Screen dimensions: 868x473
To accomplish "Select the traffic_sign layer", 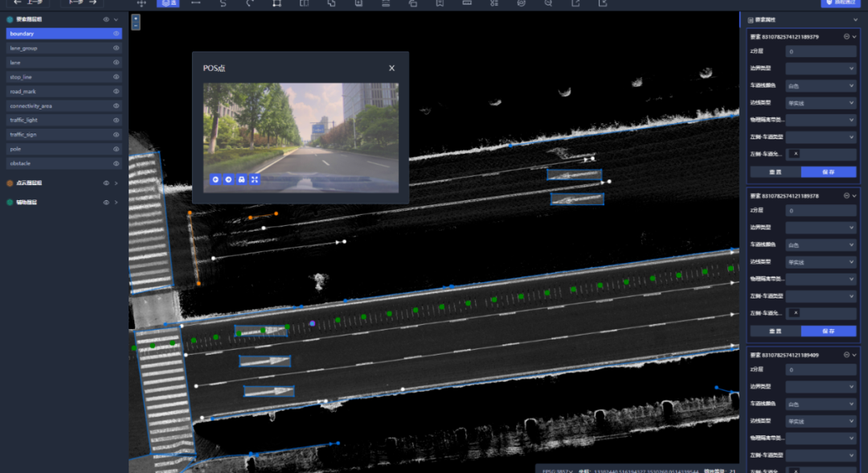I will [x=63, y=134].
